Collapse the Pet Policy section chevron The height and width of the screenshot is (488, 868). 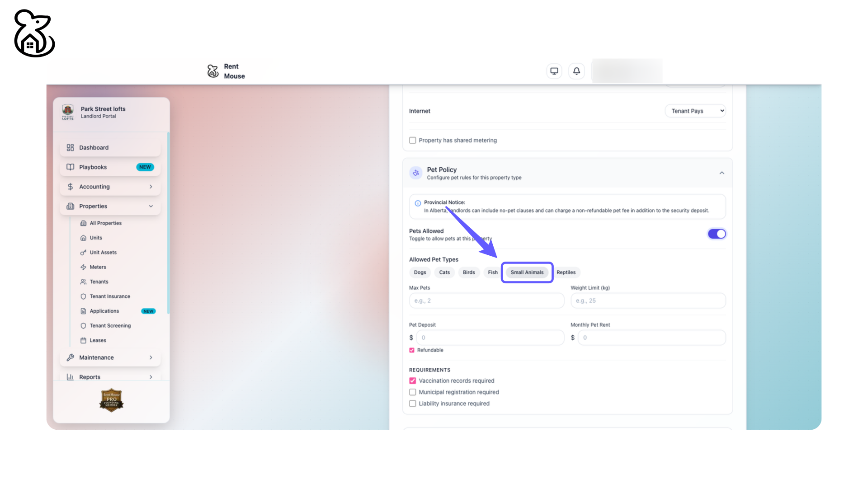tap(722, 173)
